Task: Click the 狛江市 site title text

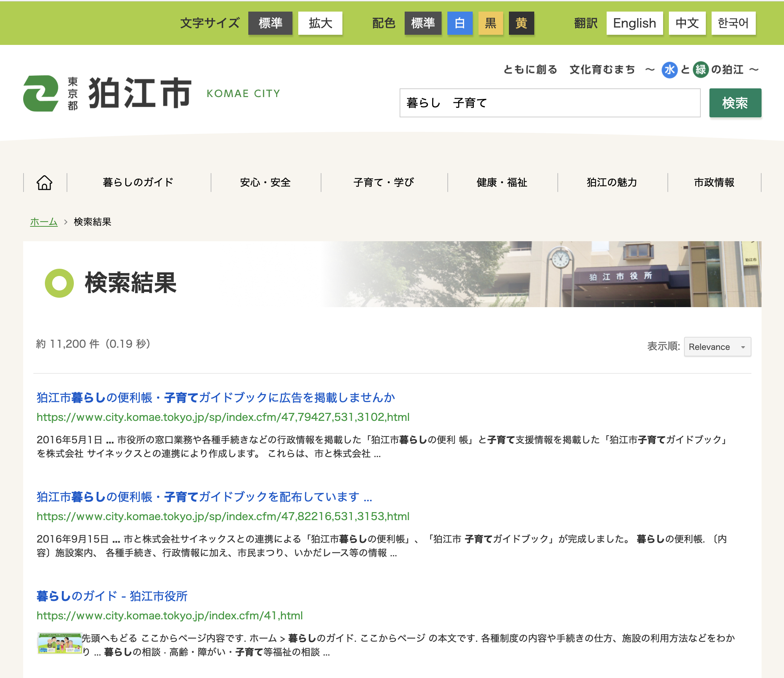Action: point(140,93)
